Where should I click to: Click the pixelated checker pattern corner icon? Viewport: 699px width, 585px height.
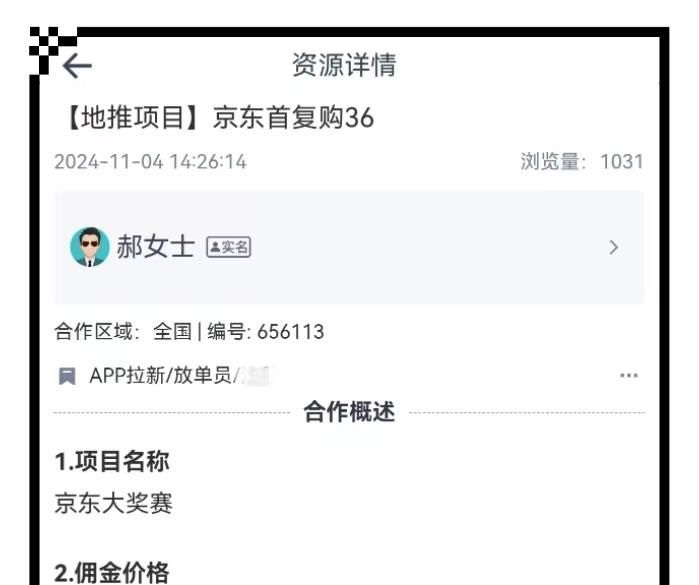(53, 50)
